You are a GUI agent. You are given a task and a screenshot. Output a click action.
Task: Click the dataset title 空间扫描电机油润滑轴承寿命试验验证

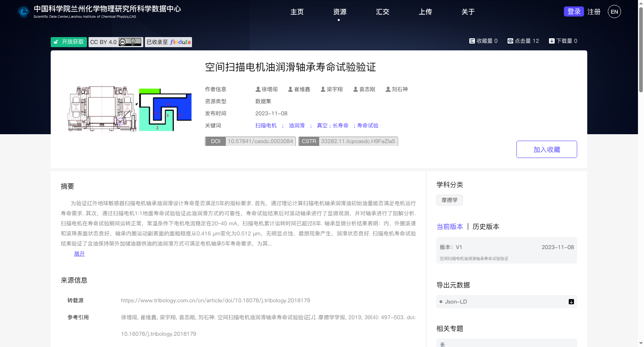tap(291, 67)
